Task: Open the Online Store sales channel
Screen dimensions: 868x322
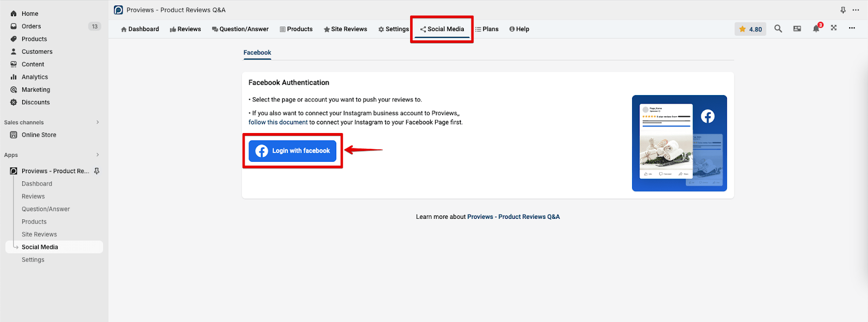Action: 39,135
